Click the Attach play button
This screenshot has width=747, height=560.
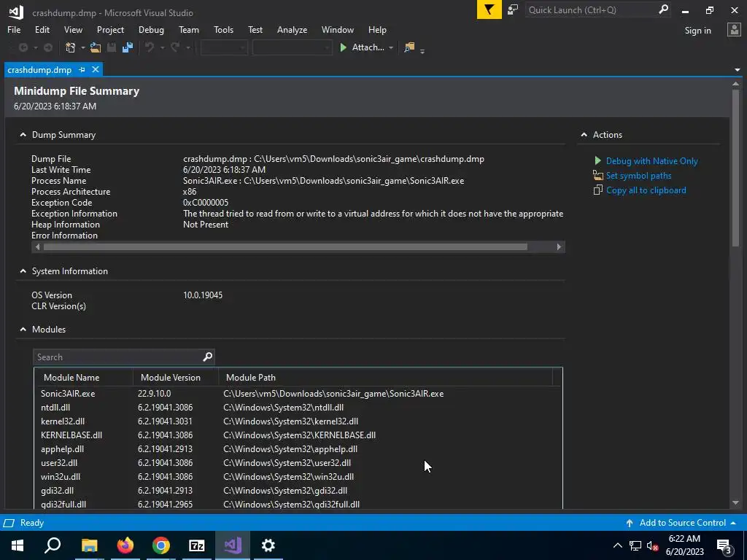[x=343, y=47]
